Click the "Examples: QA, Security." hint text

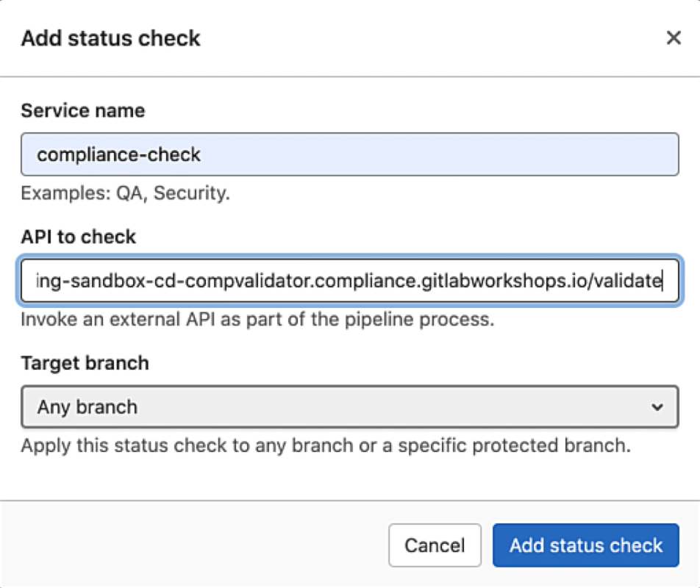pos(125,194)
